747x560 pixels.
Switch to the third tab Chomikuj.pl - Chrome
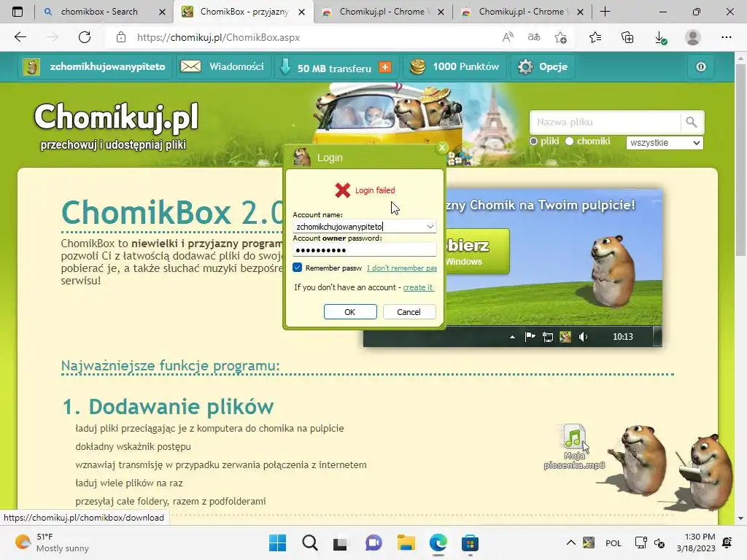click(382, 12)
